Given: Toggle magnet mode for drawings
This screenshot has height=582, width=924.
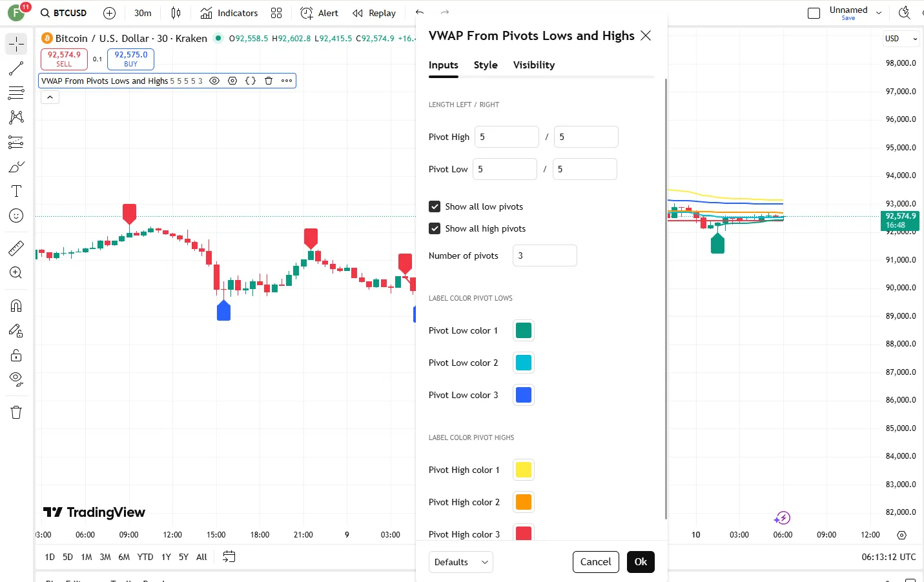Looking at the screenshot, I should coord(16,306).
